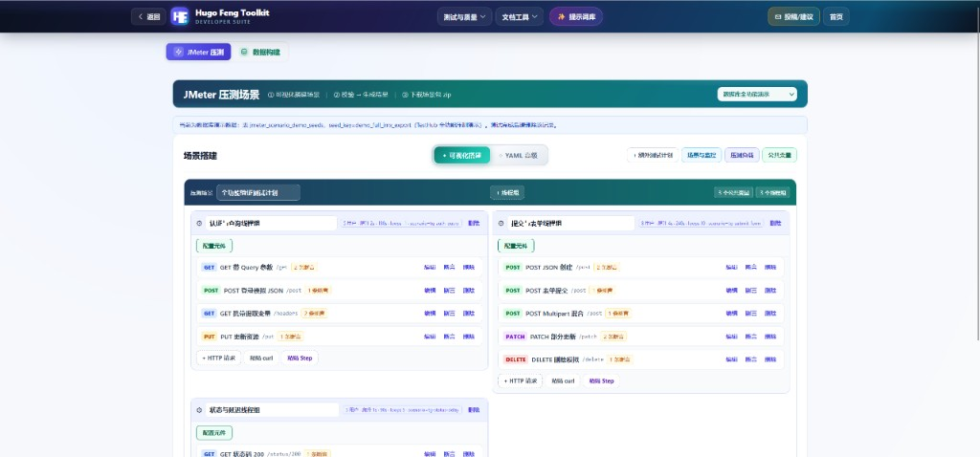Click the assertion count badge on /patch row

(x=613, y=337)
